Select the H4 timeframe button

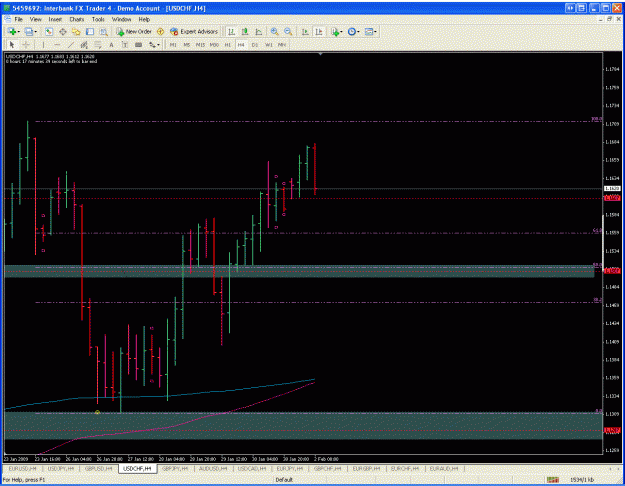tap(241, 45)
